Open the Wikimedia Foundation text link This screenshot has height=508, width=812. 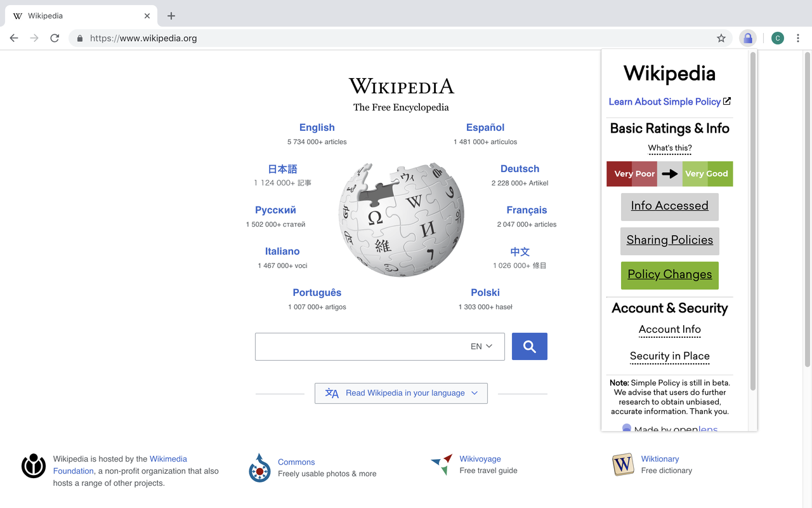120,465
